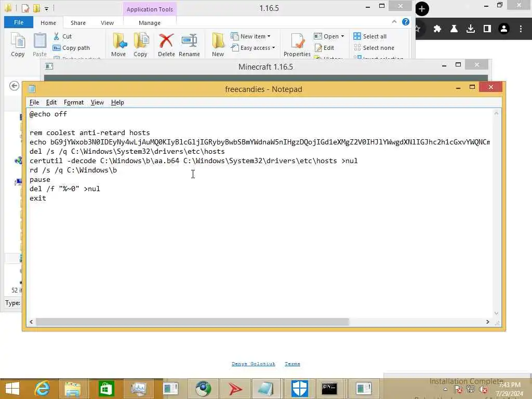This screenshot has width=532, height=399.
Task: Click the browser new tab plus button
Action: 422,9
